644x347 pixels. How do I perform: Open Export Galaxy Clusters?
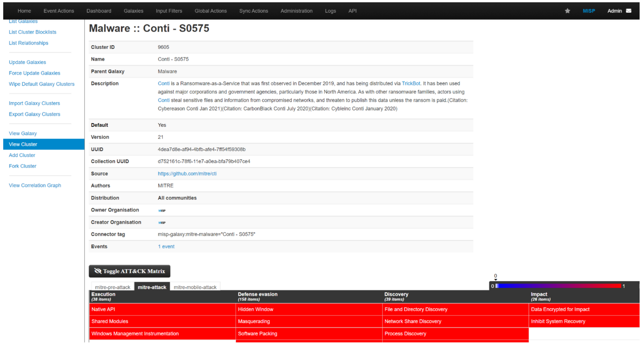(x=34, y=115)
